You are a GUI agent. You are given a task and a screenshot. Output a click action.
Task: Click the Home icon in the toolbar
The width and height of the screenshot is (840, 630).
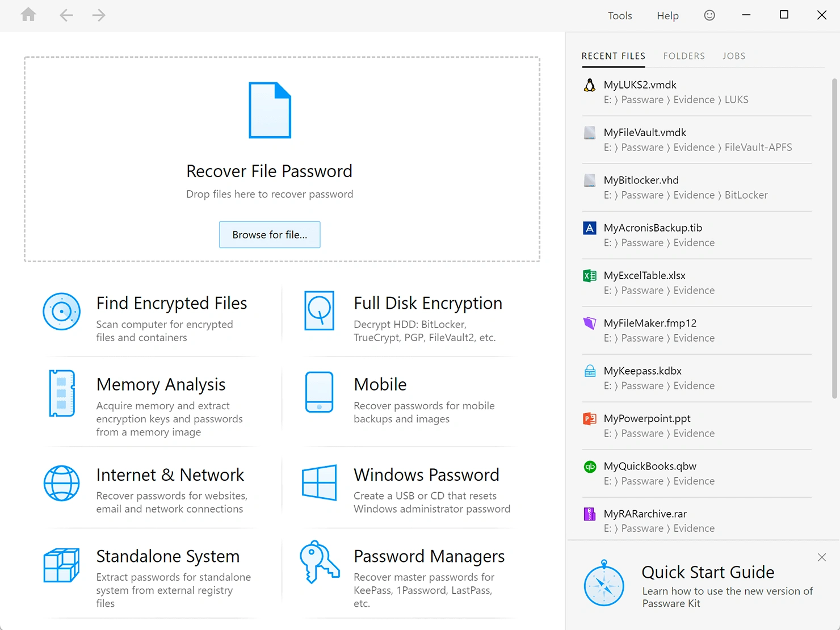[x=28, y=15]
